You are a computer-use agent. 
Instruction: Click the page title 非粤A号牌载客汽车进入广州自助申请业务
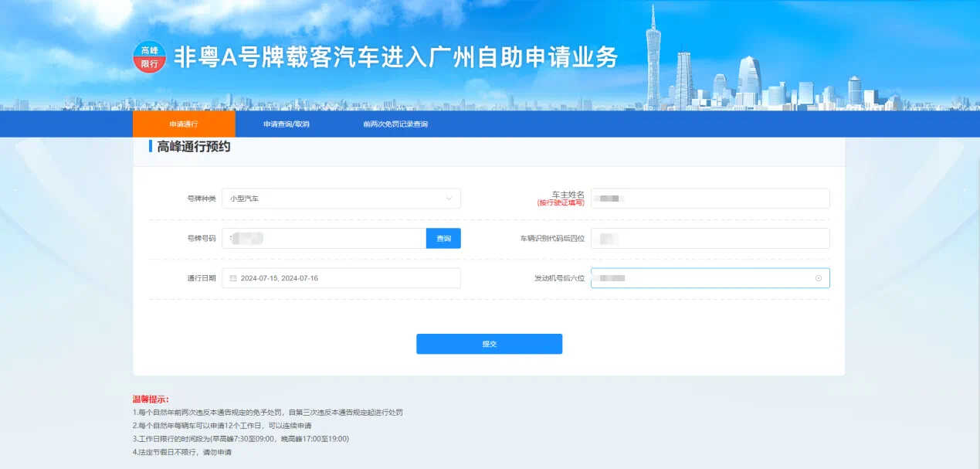point(395,57)
